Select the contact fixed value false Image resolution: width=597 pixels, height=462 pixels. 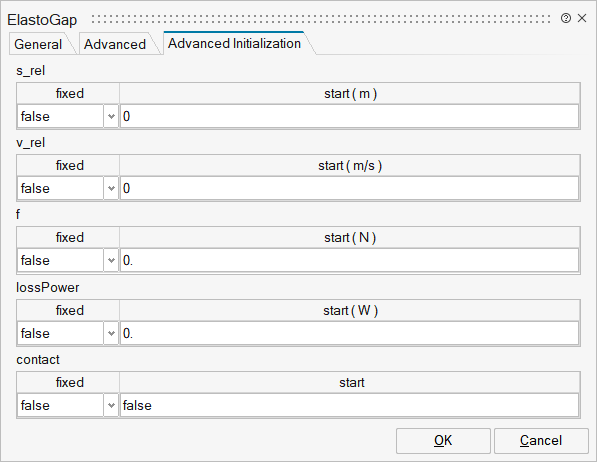point(61,406)
